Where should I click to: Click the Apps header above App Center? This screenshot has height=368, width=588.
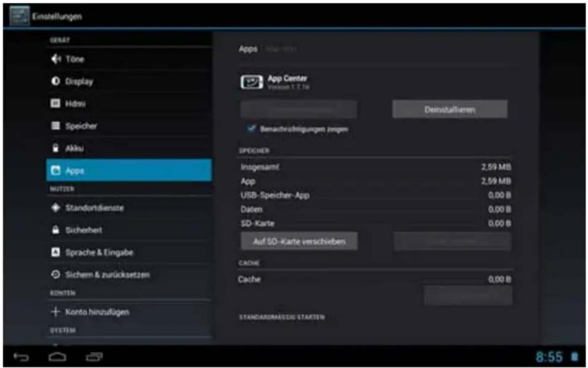click(x=248, y=48)
